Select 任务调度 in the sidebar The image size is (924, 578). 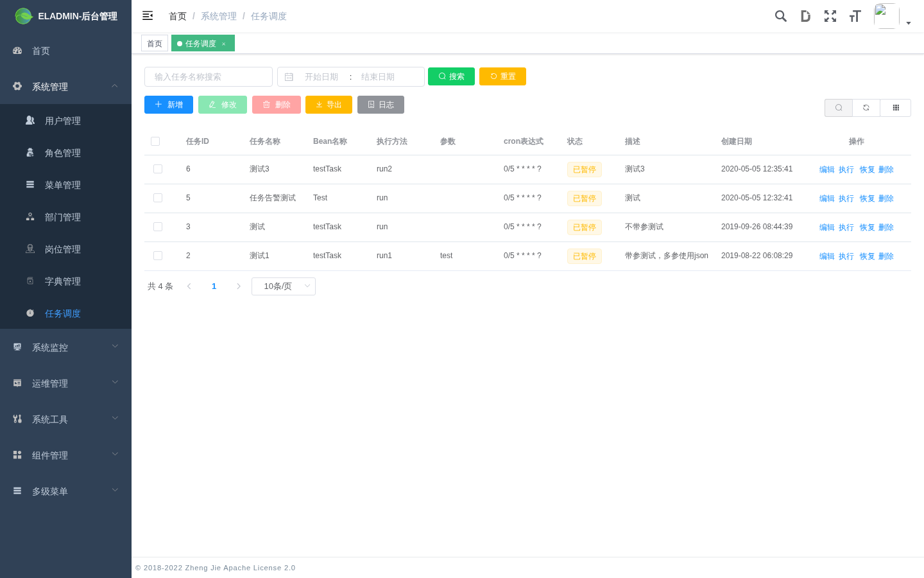65,313
